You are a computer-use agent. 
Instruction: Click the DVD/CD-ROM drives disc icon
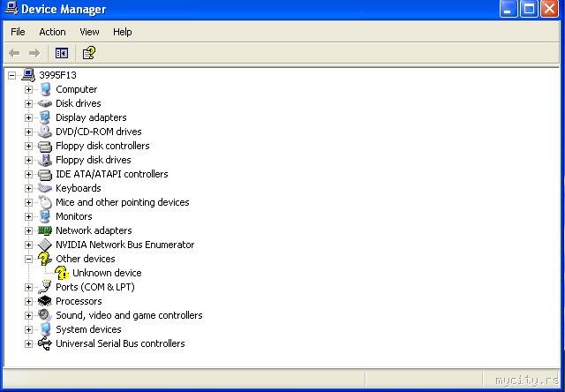click(x=45, y=132)
